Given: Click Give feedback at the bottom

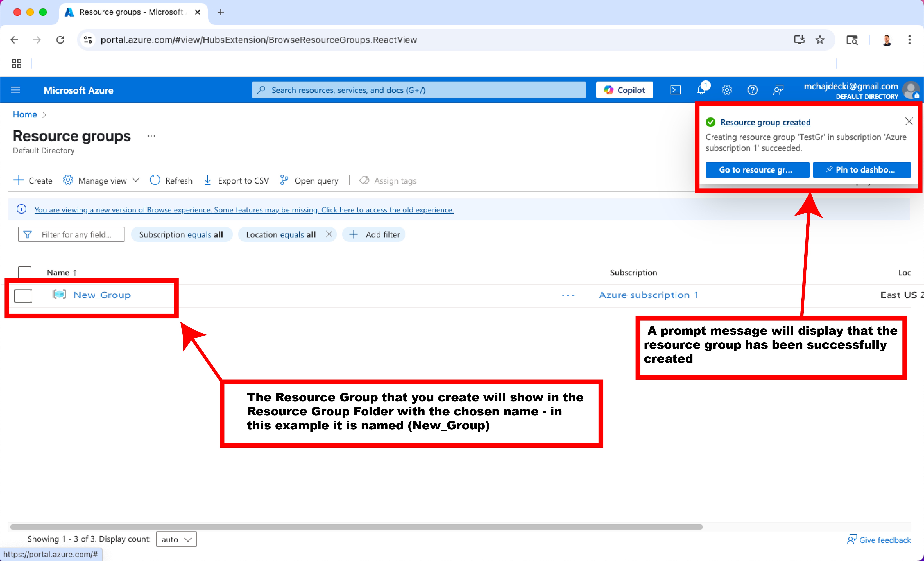Looking at the screenshot, I should click(x=879, y=540).
